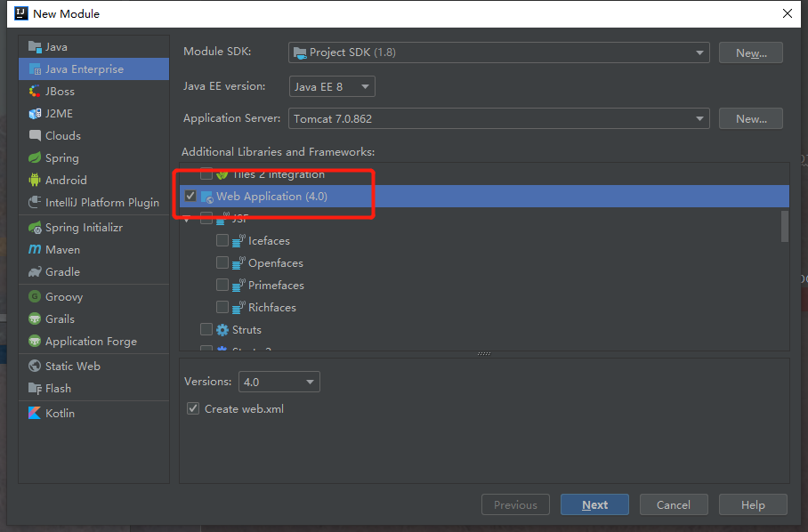Screen dimensions: 808x532
Task: Select Kotlin in the module list
Action: point(93,413)
